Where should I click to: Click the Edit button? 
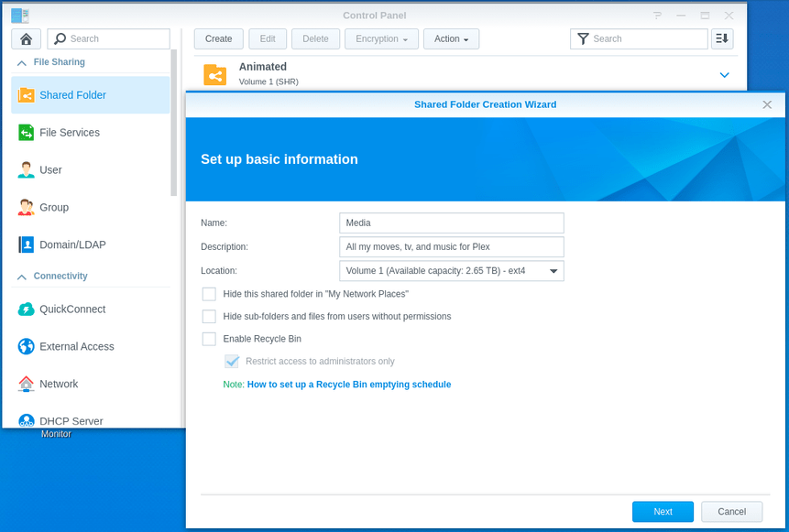coord(268,38)
